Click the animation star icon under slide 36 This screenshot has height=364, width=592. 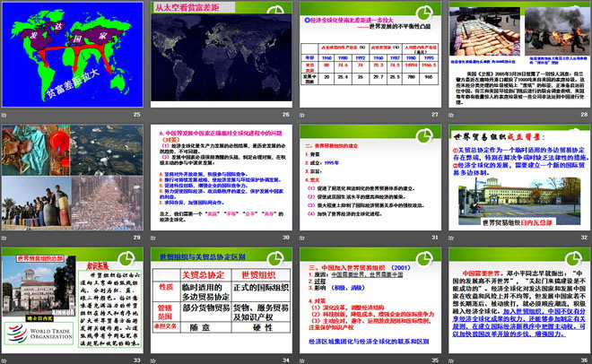click(451, 360)
